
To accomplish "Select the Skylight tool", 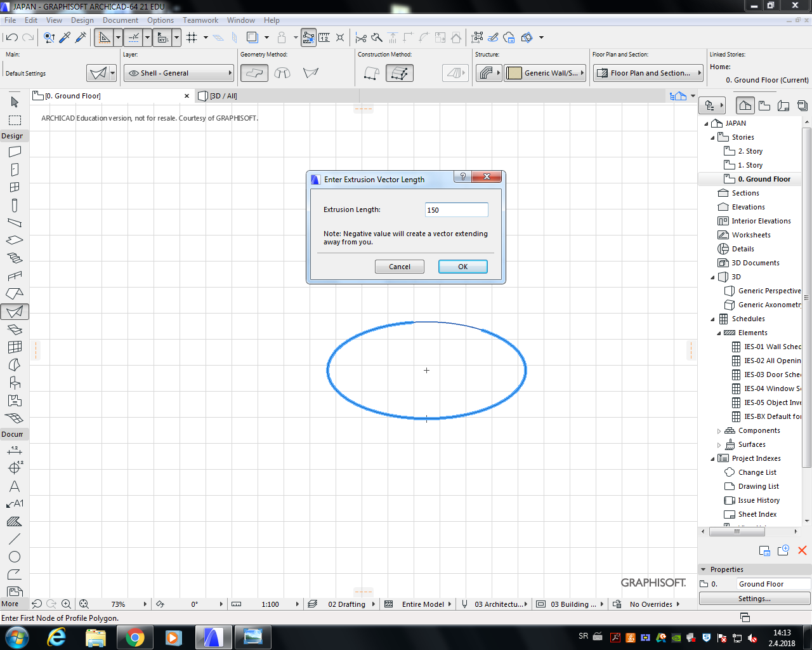I will point(15,329).
